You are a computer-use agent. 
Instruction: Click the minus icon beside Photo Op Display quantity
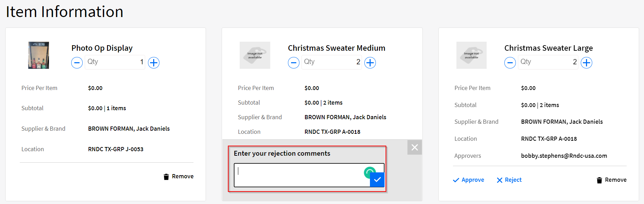[x=76, y=63]
